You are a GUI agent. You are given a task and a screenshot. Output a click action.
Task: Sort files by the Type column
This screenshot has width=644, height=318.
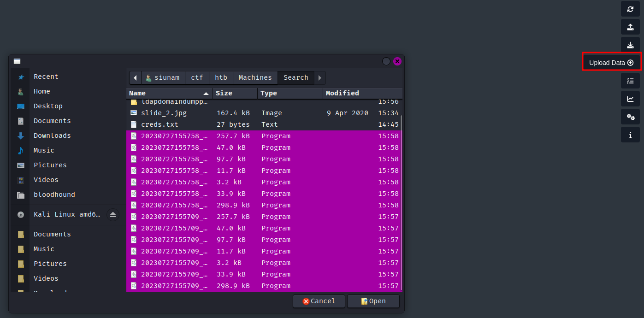pyautogui.click(x=290, y=93)
